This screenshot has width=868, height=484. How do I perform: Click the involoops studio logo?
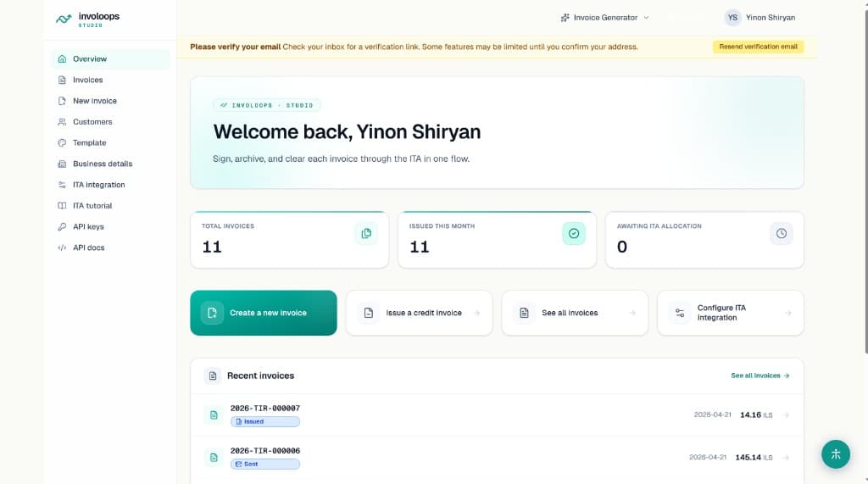pos(87,19)
